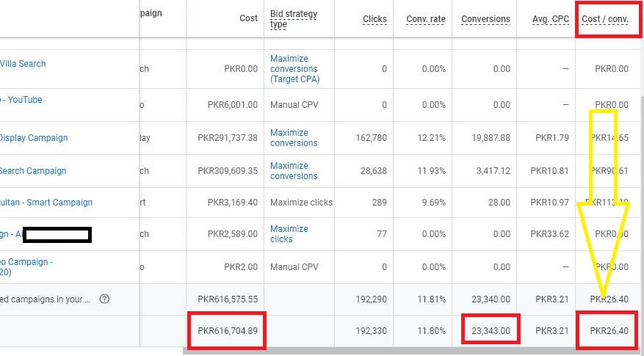Click the Bid strategy type column header
This screenshot has height=356, width=644.
pos(289,18)
